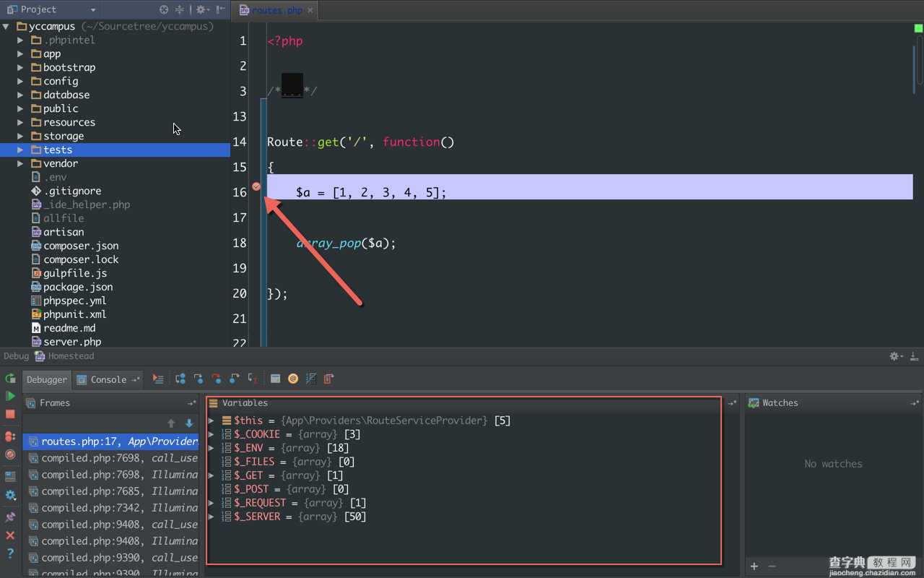Select the tests folder in project tree

click(x=115, y=150)
